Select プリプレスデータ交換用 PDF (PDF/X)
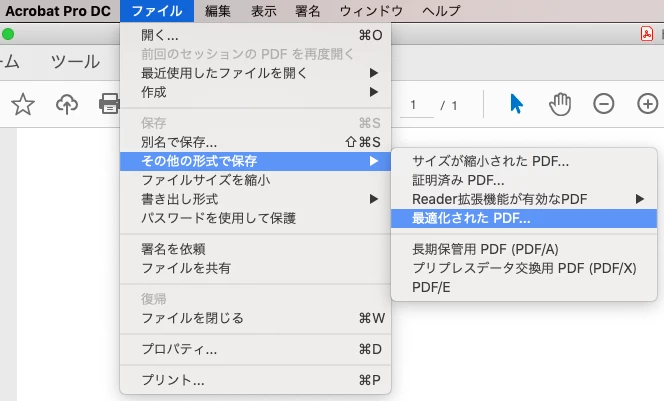The width and height of the screenshot is (664, 401). click(x=524, y=268)
